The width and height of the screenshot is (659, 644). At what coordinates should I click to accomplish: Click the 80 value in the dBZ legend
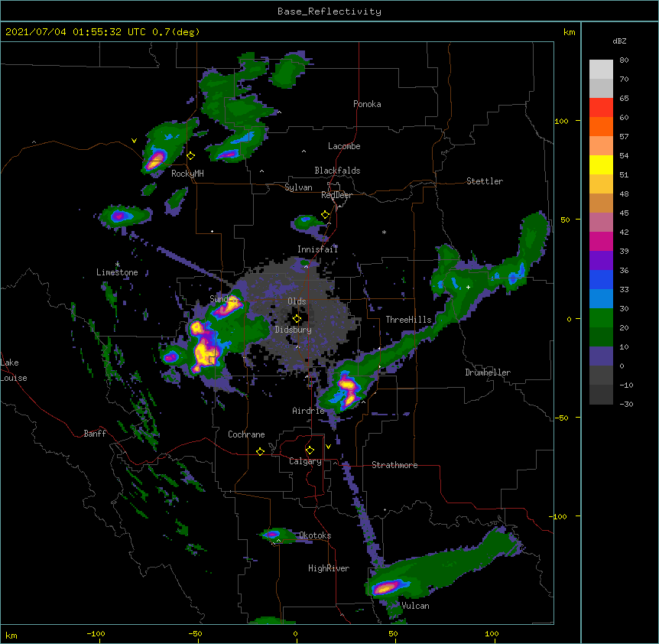624,60
